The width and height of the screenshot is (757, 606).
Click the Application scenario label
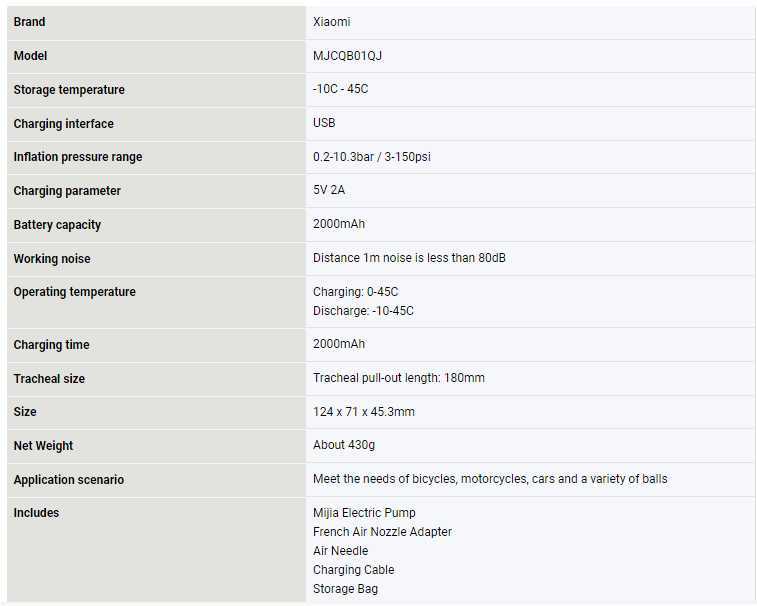[x=69, y=480]
